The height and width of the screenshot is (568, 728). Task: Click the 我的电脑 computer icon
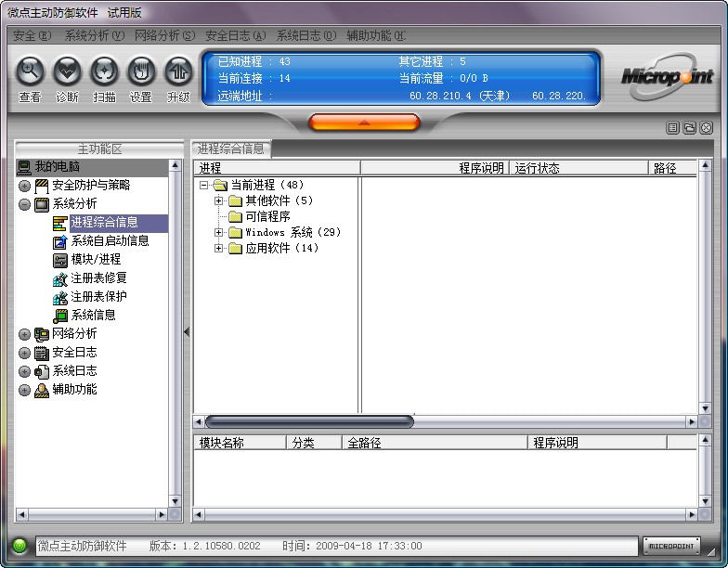(x=24, y=167)
